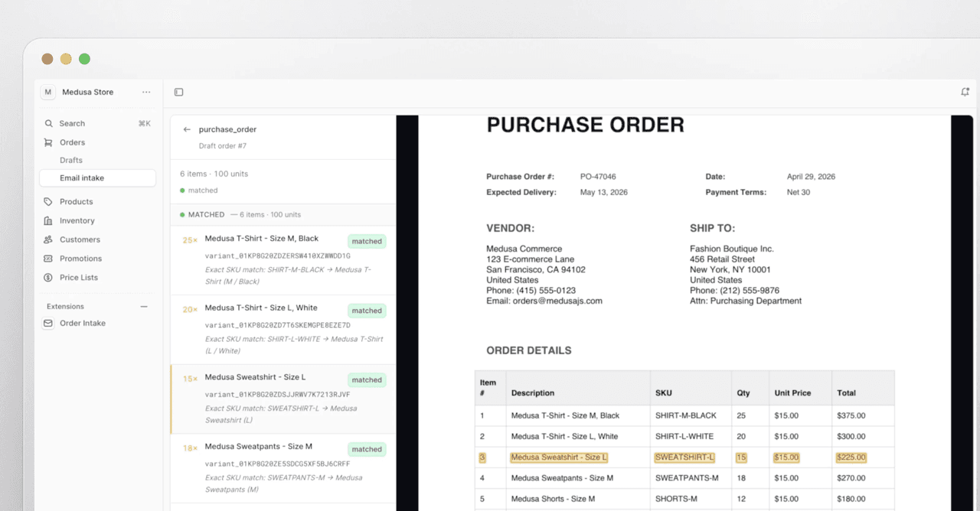Open the Promotions page
Screen dimensions: 980x511
[97, 259]
